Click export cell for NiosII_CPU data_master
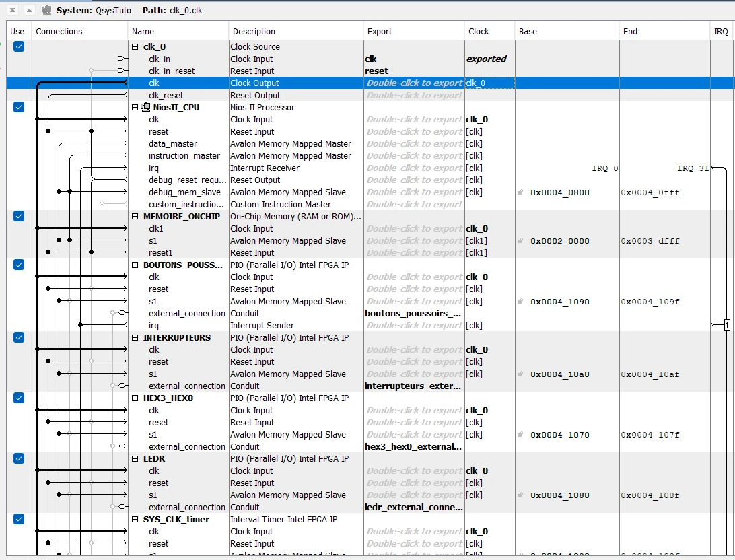Screen dimensions: 735x560 [414, 144]
